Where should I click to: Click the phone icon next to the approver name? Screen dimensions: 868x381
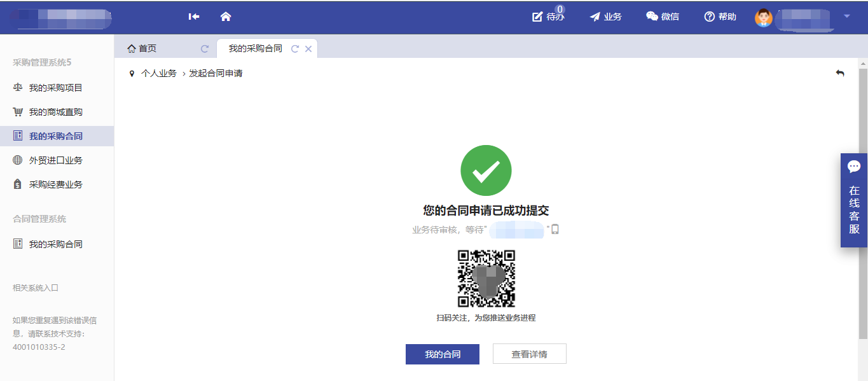click(x=555, y=230)
